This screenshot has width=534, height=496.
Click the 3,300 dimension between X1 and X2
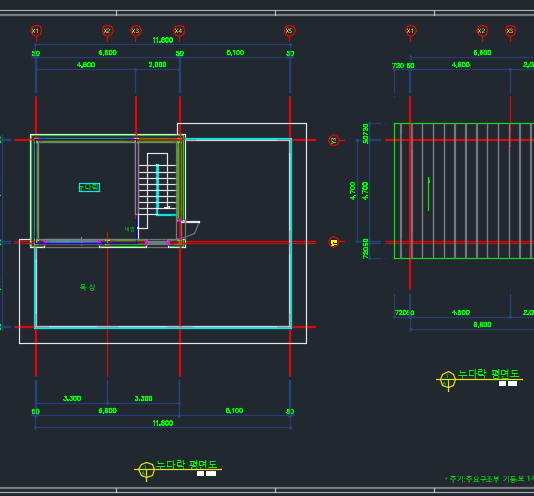click(72, 398)
